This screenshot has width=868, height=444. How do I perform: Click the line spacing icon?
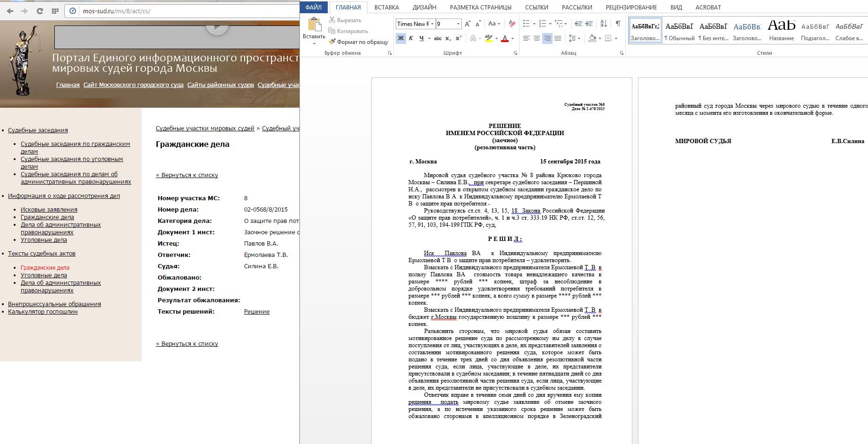coord(572,38)
